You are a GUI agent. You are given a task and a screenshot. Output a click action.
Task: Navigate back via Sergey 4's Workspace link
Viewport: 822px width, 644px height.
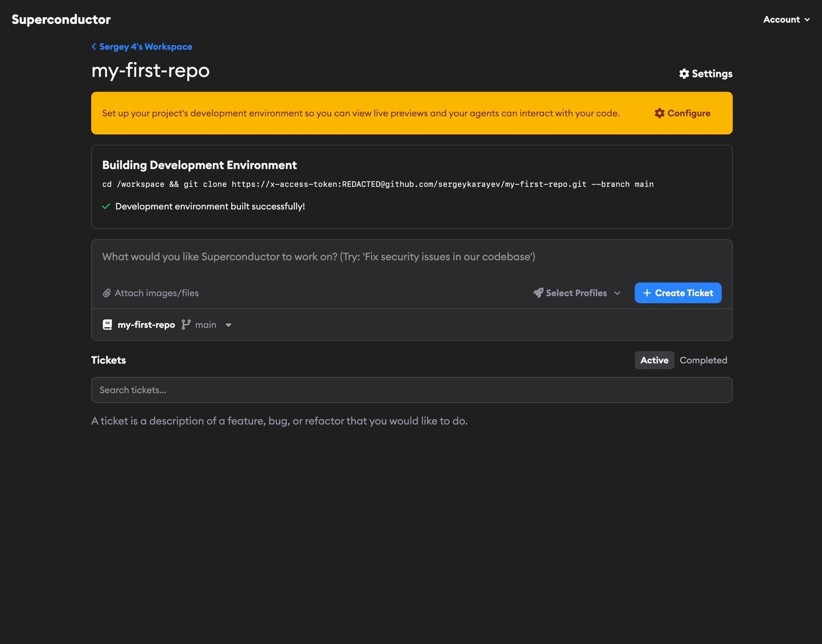[x=145, y=46]
